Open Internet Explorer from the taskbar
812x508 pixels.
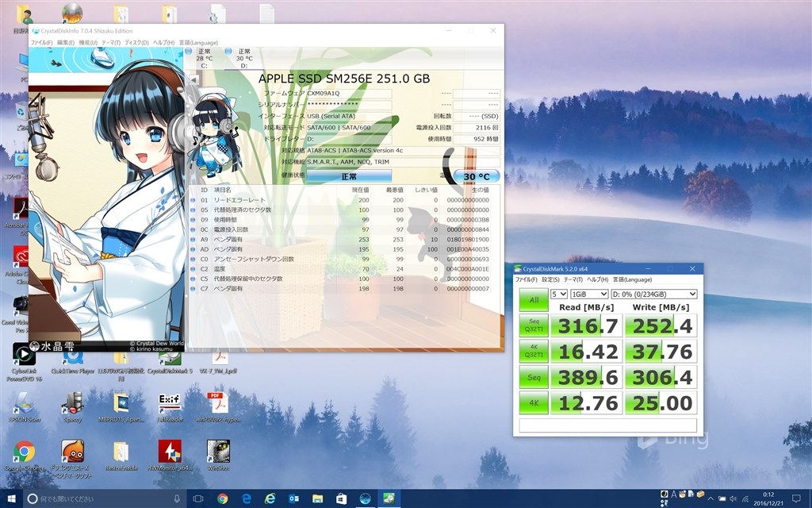point(270,498)
